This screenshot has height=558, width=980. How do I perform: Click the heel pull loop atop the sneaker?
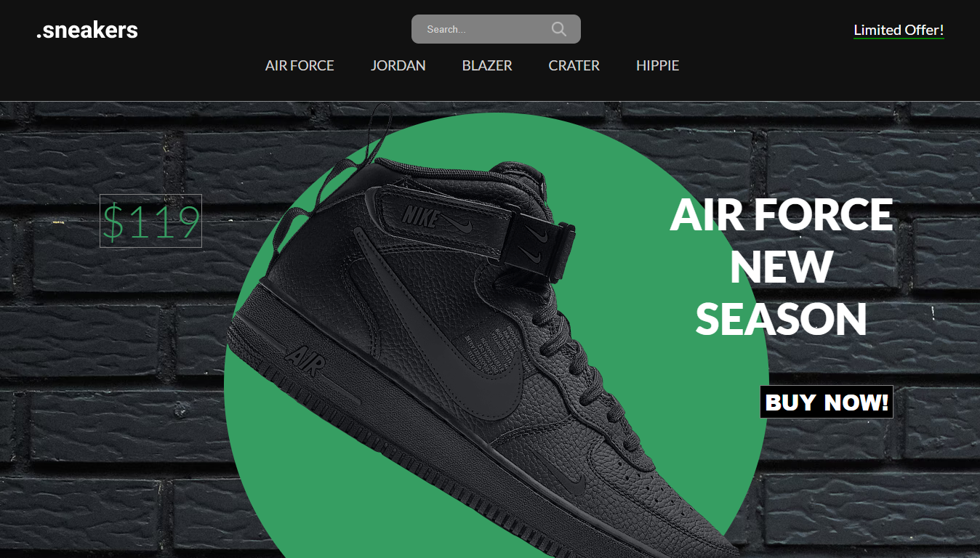[365, 145]
